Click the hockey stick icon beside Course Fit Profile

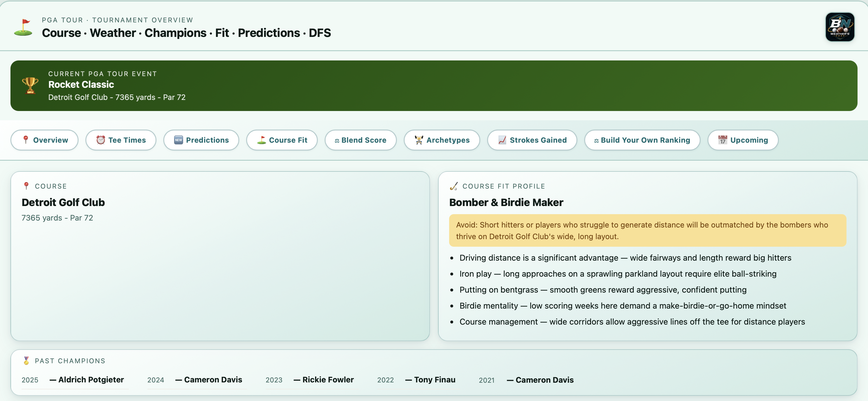click(x=454, y=186)
